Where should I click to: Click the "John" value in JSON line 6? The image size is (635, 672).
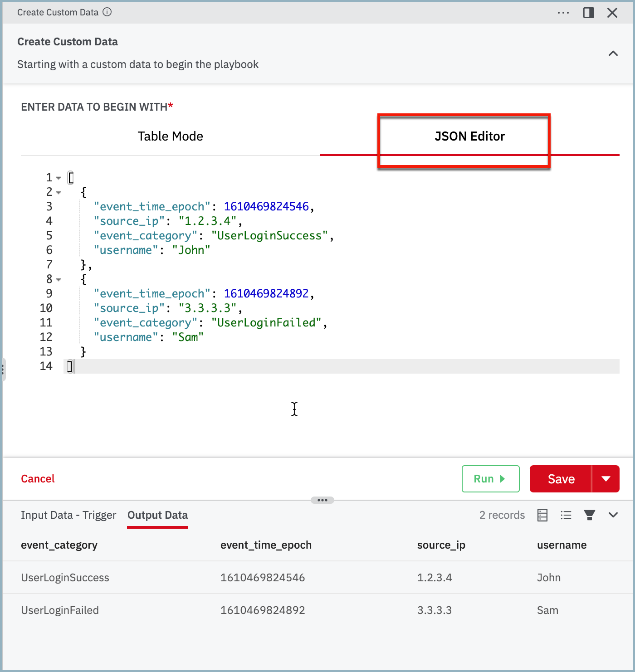coord(191,250)
